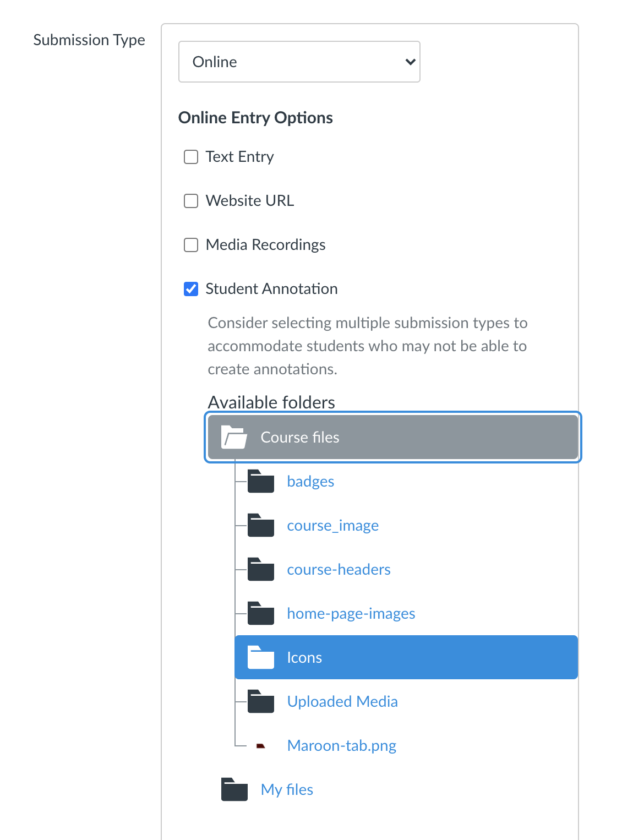
Task: Click the Text Entry label
Action: [239, 157]
